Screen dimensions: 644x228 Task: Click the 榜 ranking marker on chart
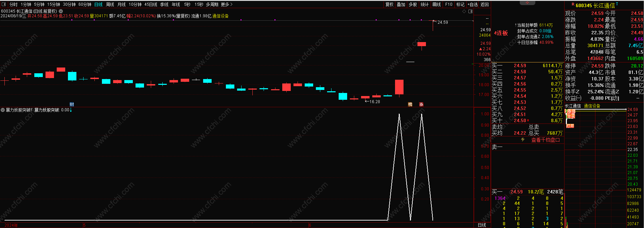coord(410,104)
